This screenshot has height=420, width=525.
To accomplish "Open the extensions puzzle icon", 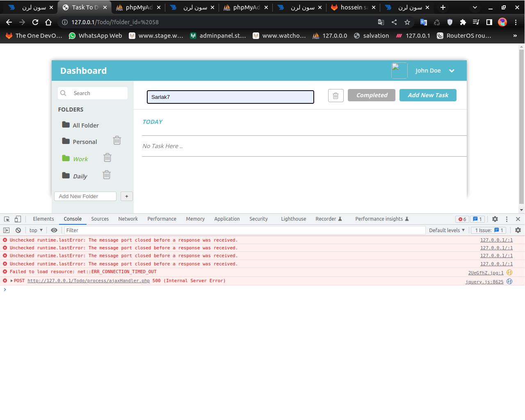I will 463,22.
